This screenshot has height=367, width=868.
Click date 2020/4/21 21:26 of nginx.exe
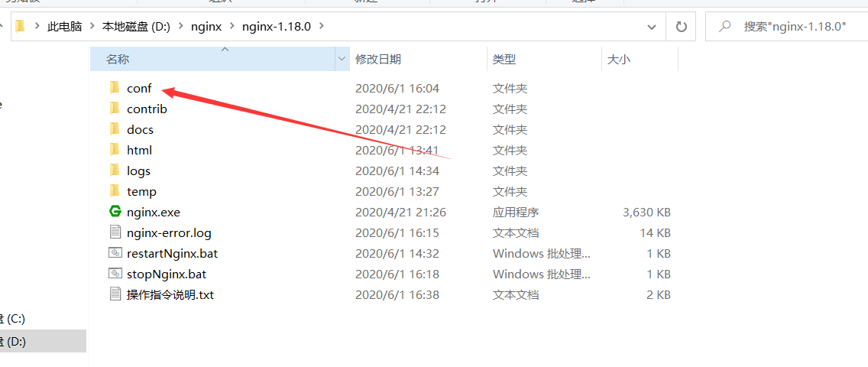coord(400,212)
